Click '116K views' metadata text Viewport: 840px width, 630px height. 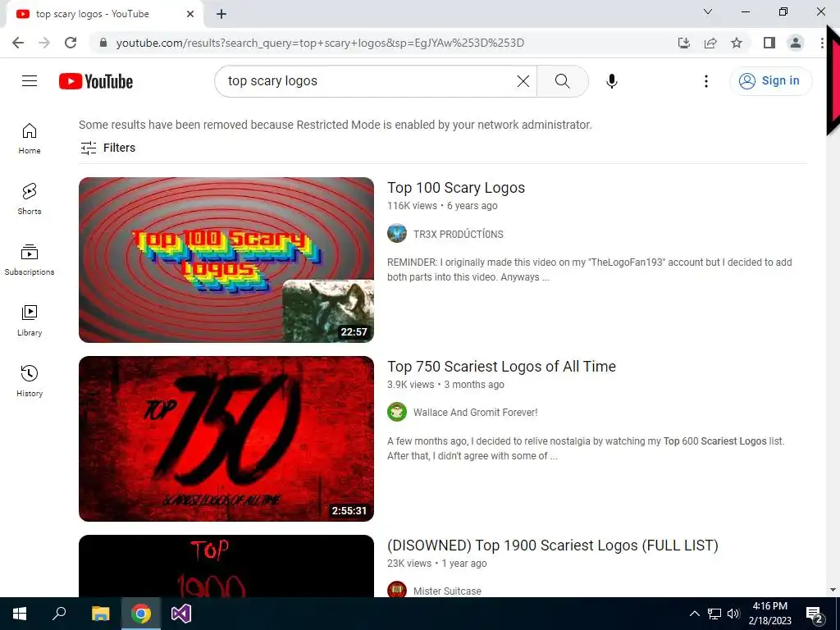pyautogui.click(x=412, y=206)
